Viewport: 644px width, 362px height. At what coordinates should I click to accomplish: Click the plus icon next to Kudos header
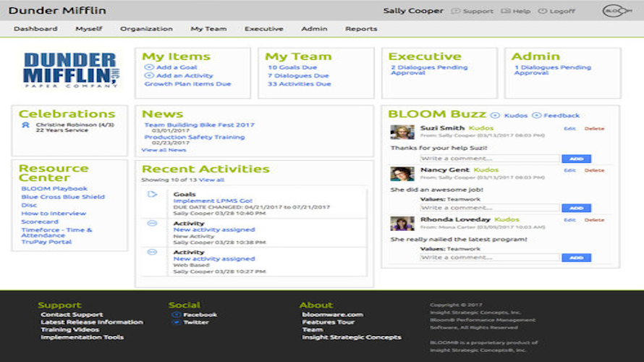496,115
